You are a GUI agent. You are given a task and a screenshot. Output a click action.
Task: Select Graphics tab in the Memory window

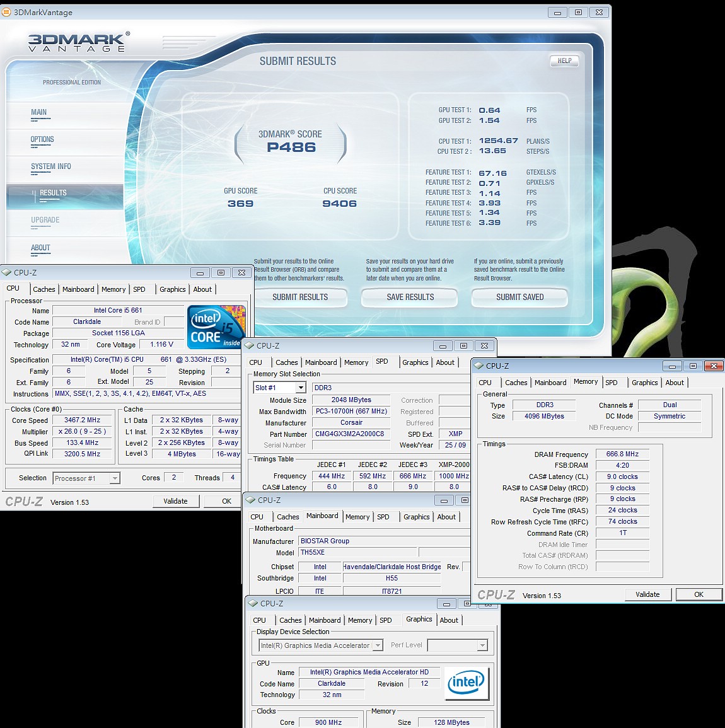pos(645,383)
